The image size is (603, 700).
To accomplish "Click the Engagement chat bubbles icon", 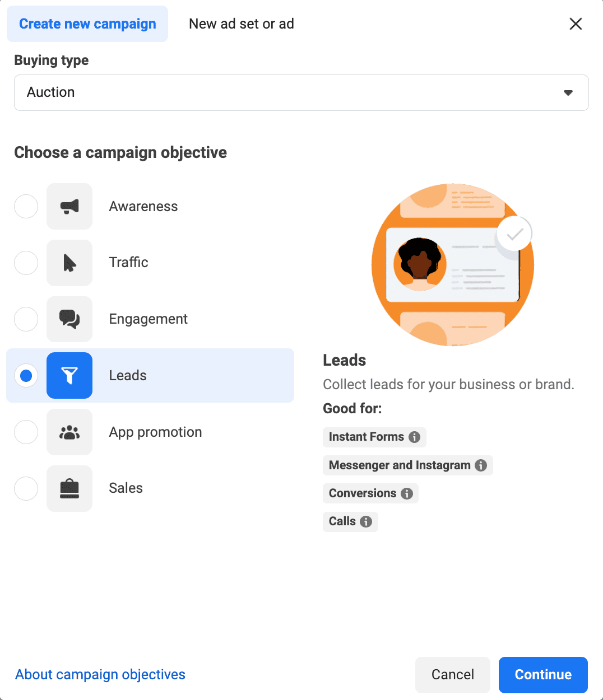I will [x=69, y=319].
